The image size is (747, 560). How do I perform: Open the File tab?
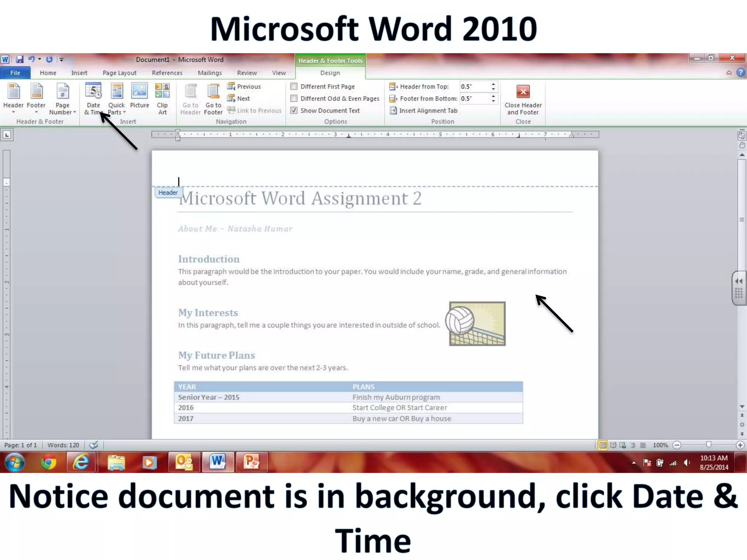(15, 73)
